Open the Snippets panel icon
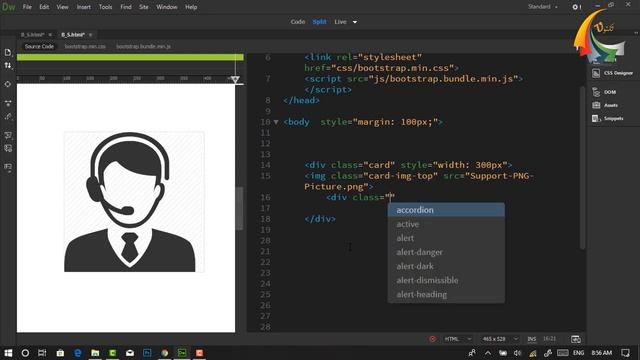 [596, 118]
